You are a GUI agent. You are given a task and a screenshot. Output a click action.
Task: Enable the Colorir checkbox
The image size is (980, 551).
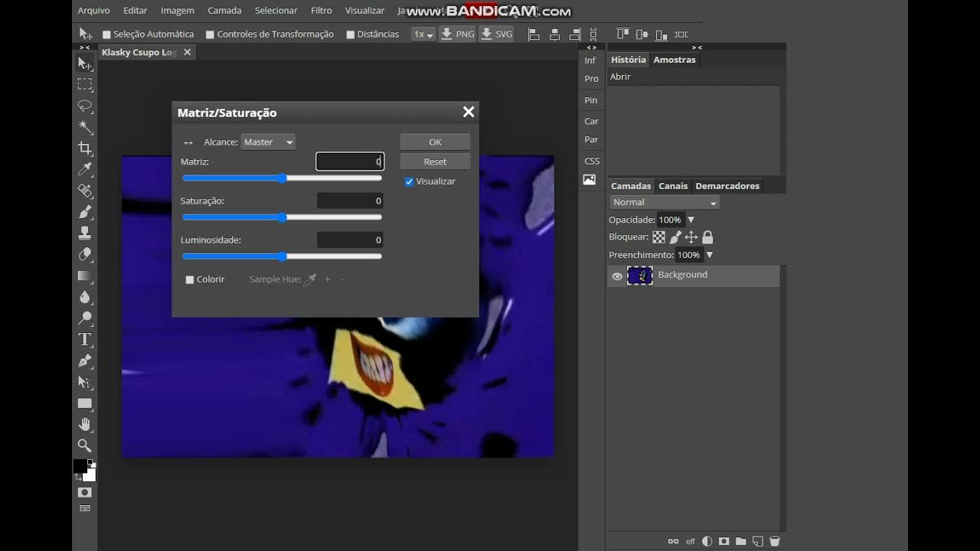[190, 279]
